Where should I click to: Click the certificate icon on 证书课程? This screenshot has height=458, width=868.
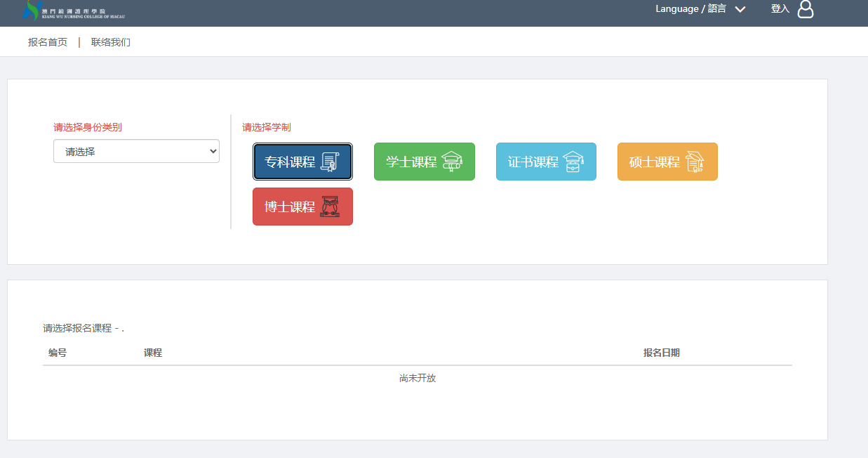pos(573,162)
